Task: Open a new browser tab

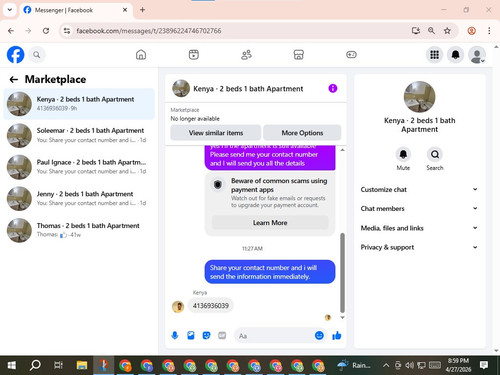Action: coord(142,10)
